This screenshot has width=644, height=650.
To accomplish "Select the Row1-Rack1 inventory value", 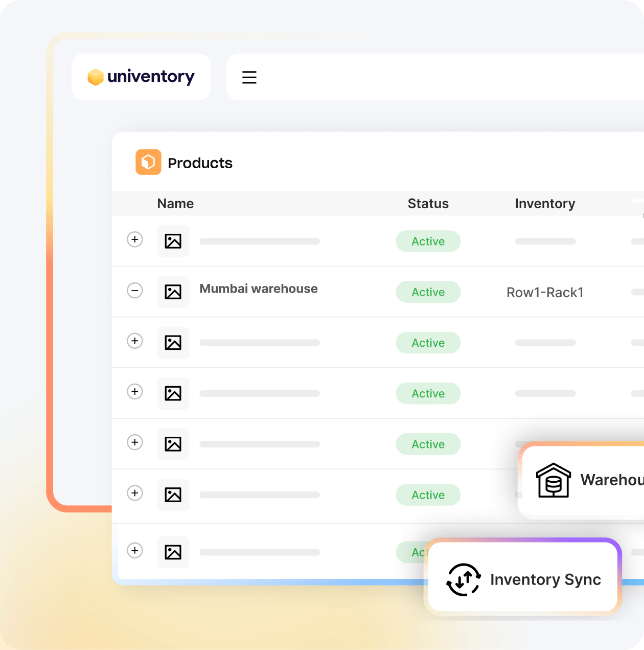I will (x=545, y=293).
